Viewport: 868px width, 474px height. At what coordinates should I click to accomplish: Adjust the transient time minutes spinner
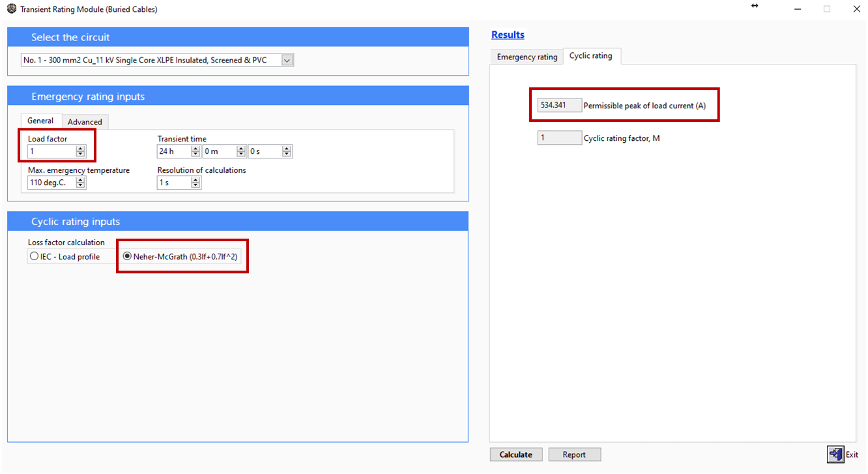[241, 152]
